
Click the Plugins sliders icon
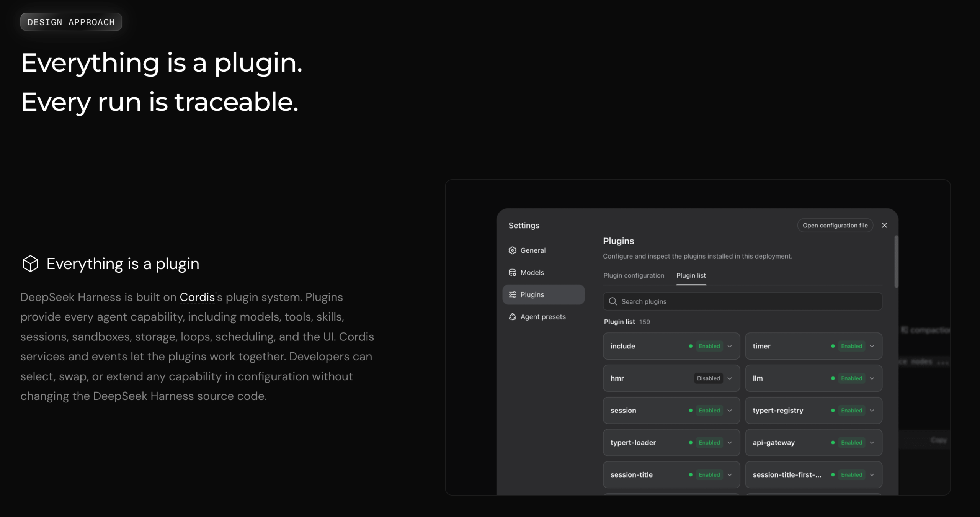(512, 294)
